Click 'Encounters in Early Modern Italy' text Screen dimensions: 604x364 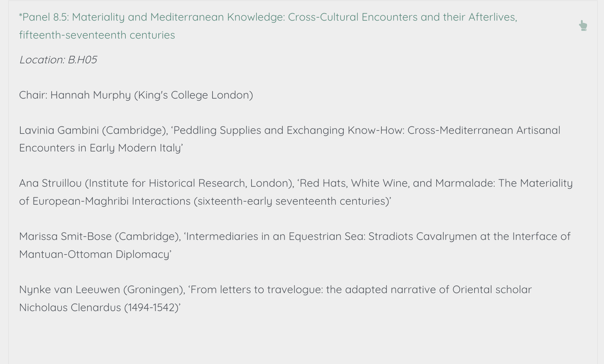(101, 148)
